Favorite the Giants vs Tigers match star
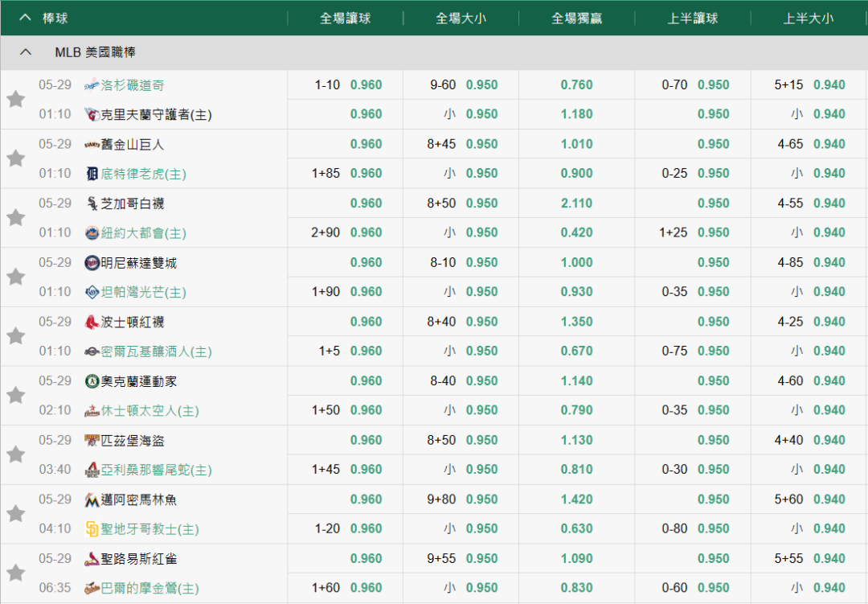The width and height of the screenshot is (868, 604). (x=15, y=159)
